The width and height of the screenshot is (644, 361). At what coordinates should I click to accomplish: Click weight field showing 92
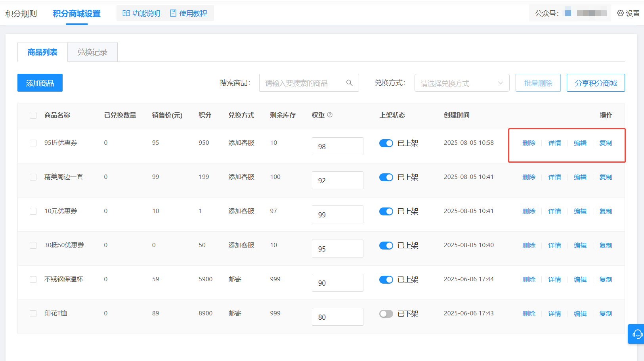337,180
